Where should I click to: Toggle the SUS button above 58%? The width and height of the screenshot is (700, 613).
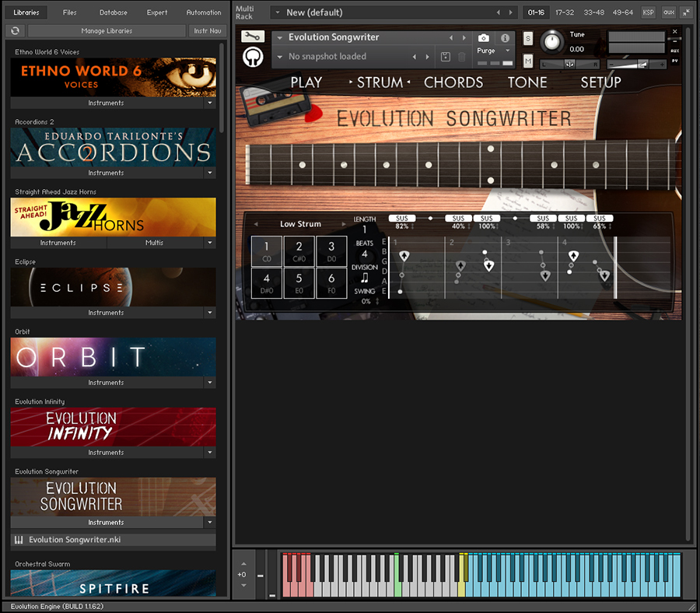[543, 219]
